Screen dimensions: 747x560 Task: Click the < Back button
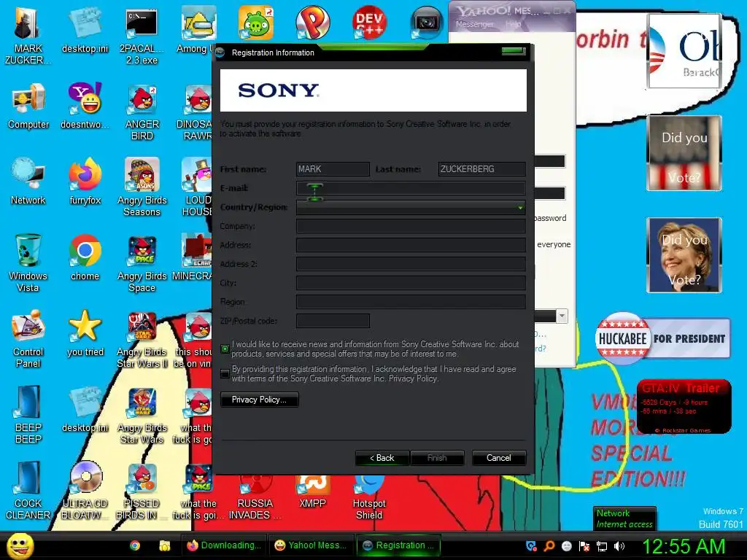382,458
